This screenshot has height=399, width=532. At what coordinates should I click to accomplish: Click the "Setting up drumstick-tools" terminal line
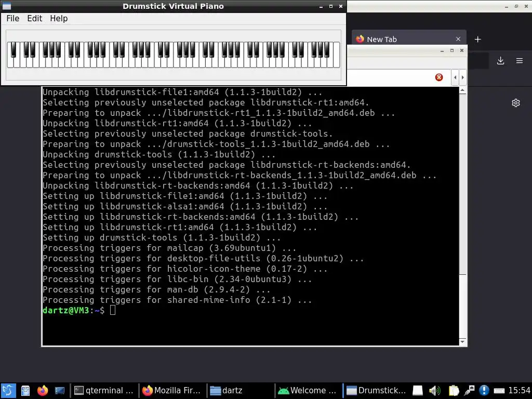(x=162, y=237)
